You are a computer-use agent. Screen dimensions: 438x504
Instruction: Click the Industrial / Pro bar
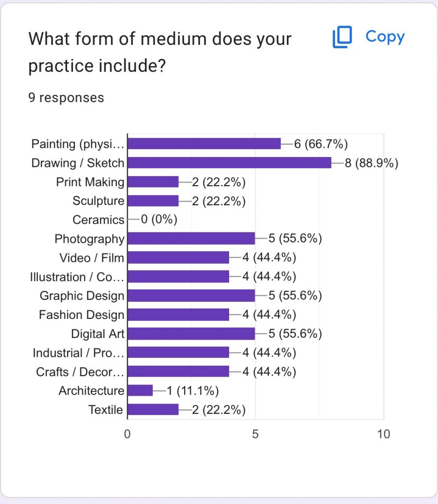178,352
